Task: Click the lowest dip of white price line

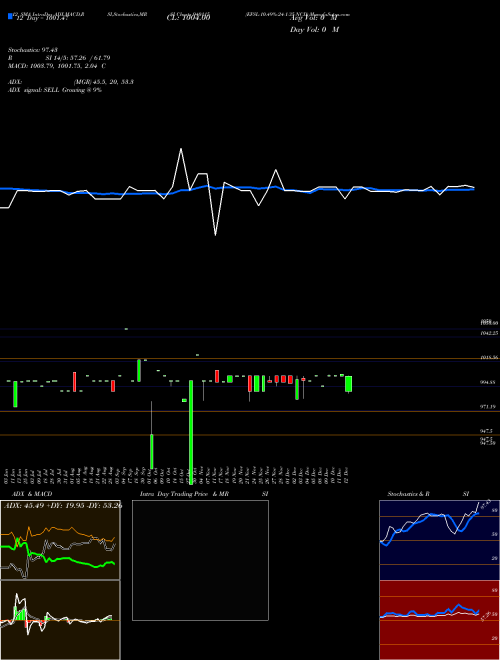Action: 215,234
